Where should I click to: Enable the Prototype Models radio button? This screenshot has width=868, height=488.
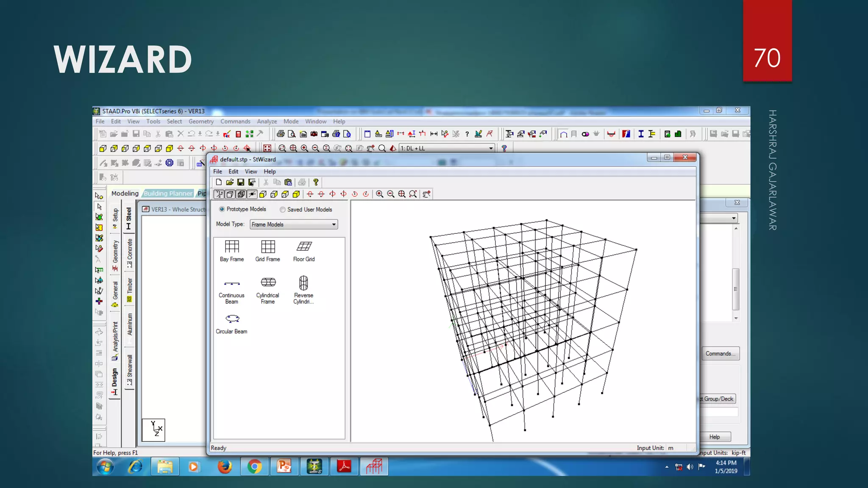222,209
